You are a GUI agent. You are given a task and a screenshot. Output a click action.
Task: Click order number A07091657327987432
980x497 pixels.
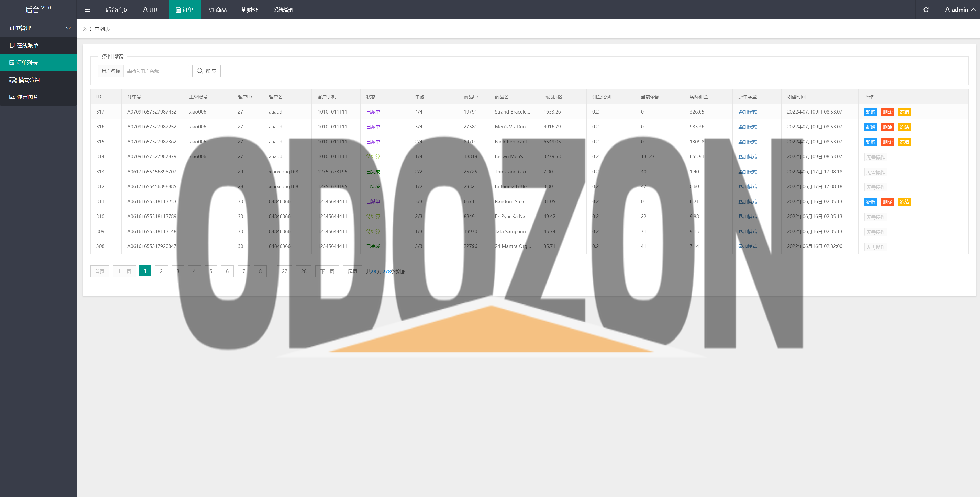coord(152,112)
